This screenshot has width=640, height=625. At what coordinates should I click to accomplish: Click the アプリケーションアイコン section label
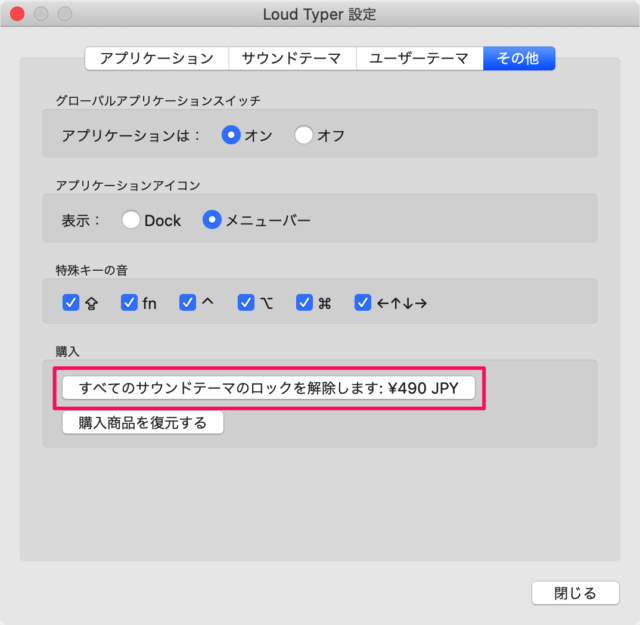(x=128, y=186)
